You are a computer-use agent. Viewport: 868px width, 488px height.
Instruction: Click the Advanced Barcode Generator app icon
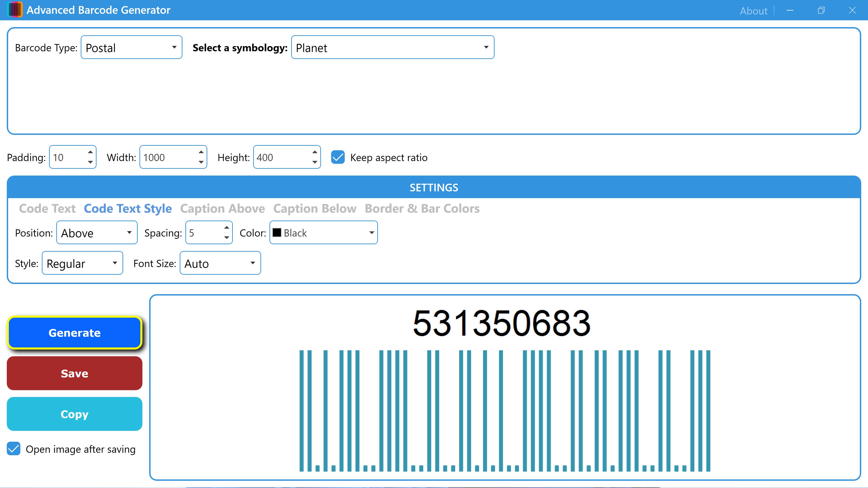[15, 10]
